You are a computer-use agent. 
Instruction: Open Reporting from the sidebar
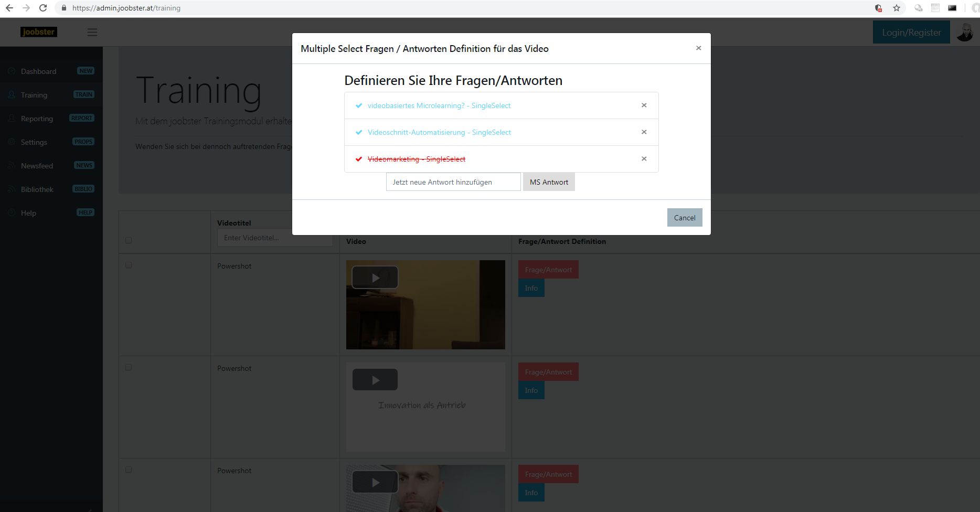point(37,119)
